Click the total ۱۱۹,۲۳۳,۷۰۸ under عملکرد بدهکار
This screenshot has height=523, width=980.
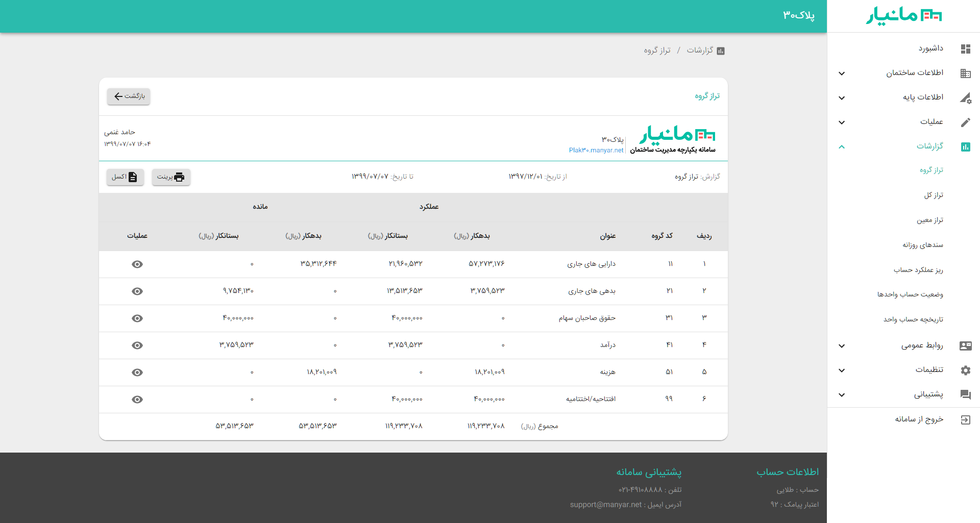(486, 426)
